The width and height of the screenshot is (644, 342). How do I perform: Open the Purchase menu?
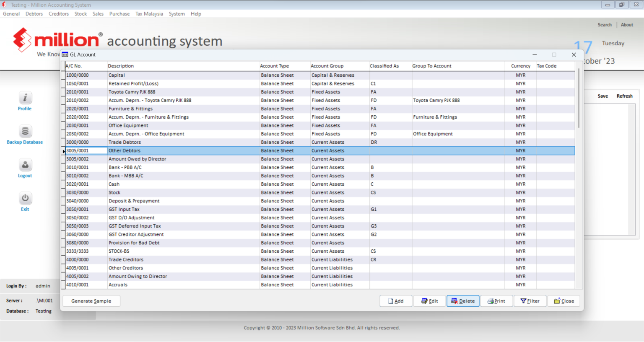coord(119,14)
